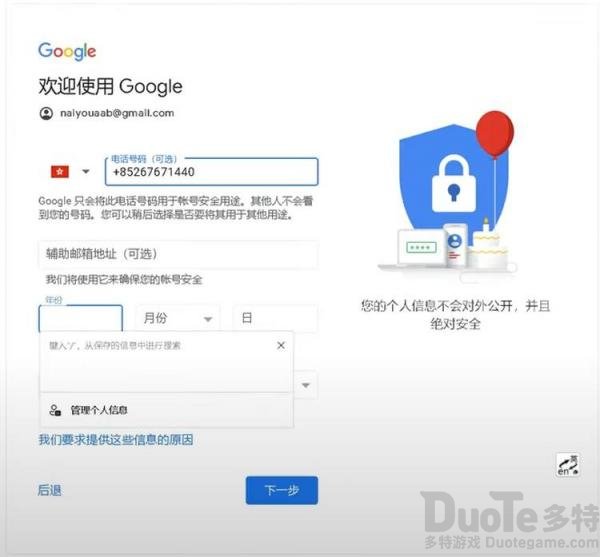600x557 pixels.
Task: Click the 日 day input field
Action: 275,318
